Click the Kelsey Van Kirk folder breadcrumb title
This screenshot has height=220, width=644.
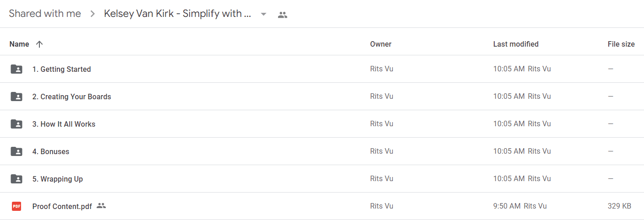click(178, 14)
